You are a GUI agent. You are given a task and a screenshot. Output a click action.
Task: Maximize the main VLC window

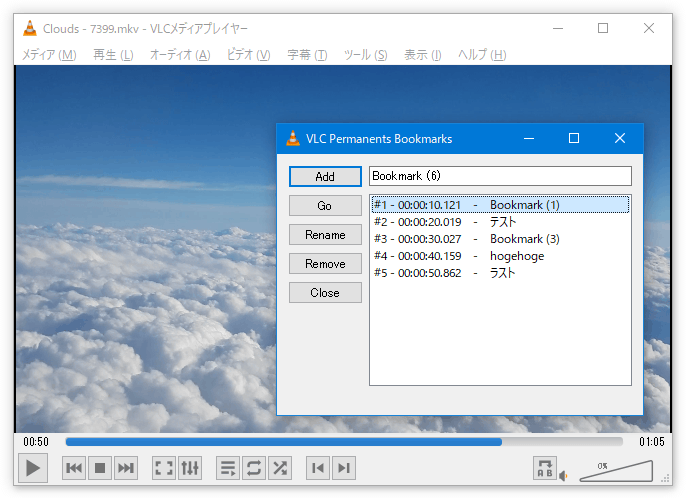pos(603,28)
